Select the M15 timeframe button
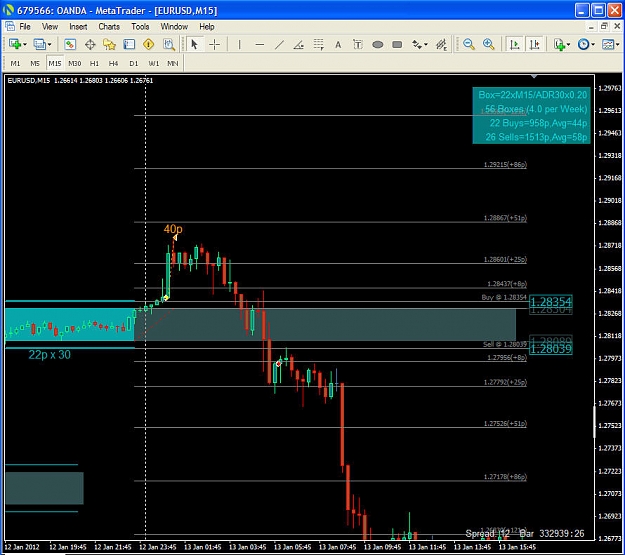The height and width of the screenshot is (555, 625). point(55,63)
